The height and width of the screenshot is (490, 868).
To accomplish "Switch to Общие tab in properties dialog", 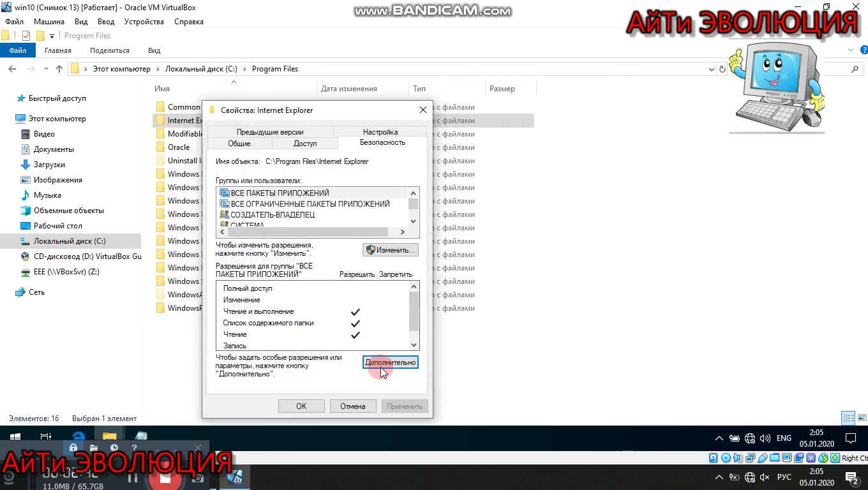I will coord(239,144).
